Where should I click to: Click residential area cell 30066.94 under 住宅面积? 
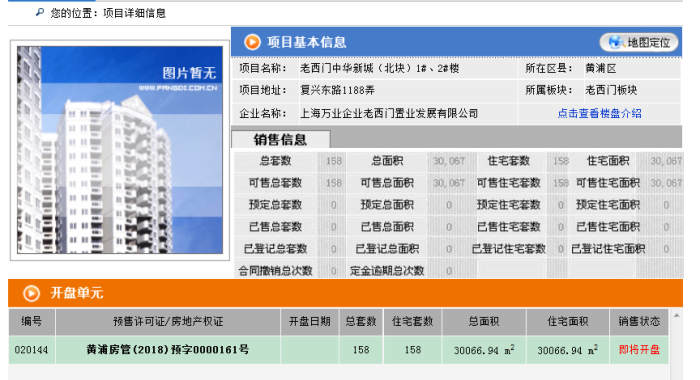point(567,350)
